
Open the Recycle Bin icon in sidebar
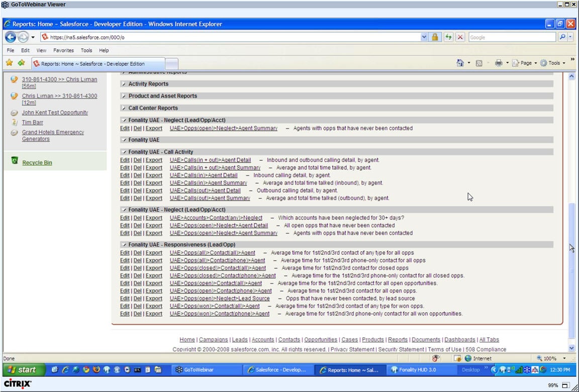click(x=15, y=161)
